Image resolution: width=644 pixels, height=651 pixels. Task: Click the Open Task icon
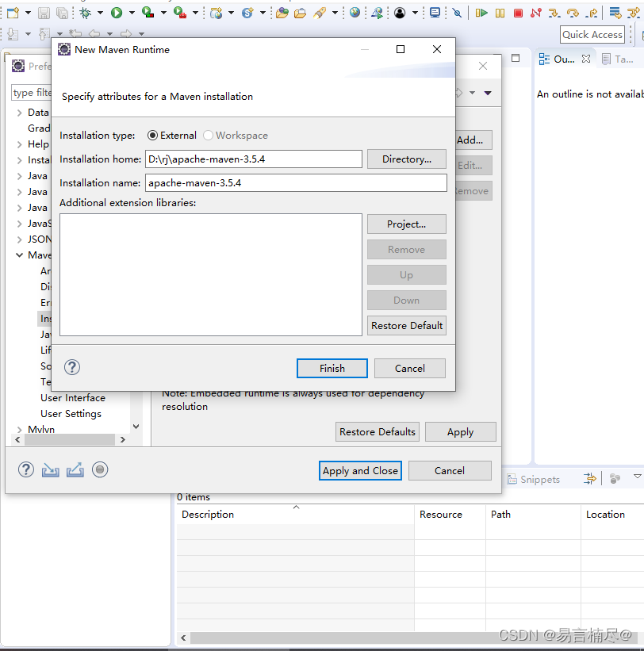(301, 13)
